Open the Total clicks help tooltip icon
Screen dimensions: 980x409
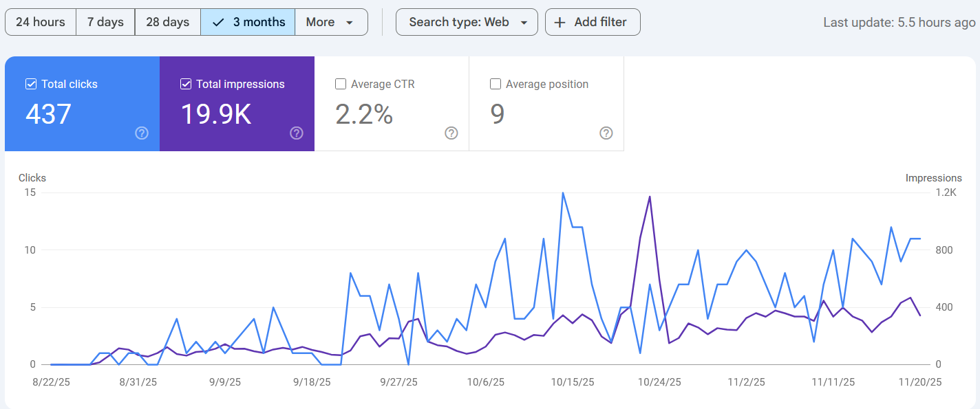(x=141, y=133)
